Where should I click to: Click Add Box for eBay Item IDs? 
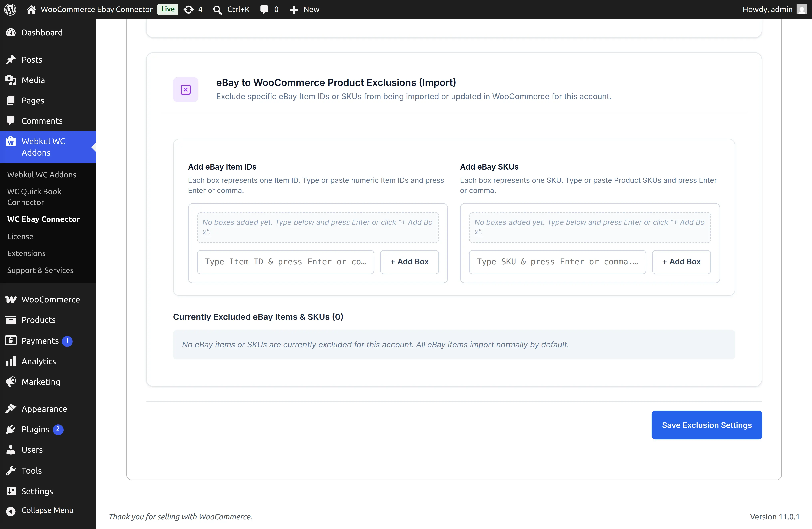coord(409,262)
